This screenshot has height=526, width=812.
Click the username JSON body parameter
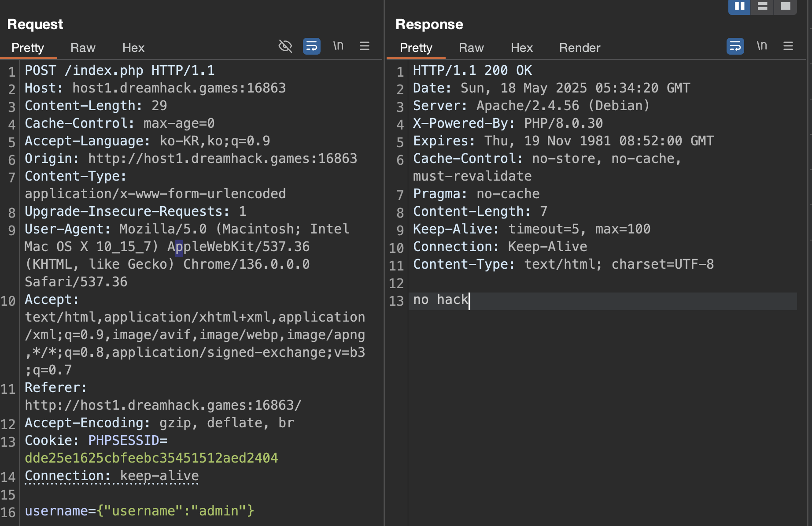[140, 511]
